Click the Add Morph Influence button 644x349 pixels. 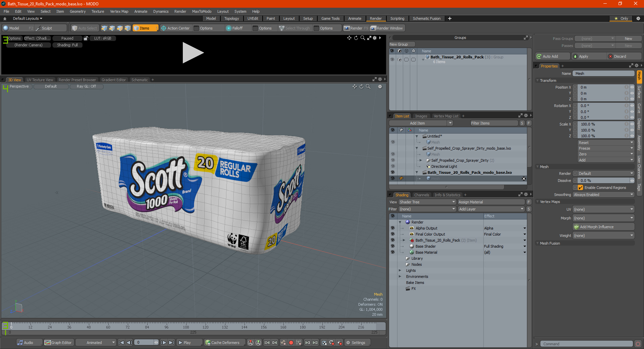603,227
